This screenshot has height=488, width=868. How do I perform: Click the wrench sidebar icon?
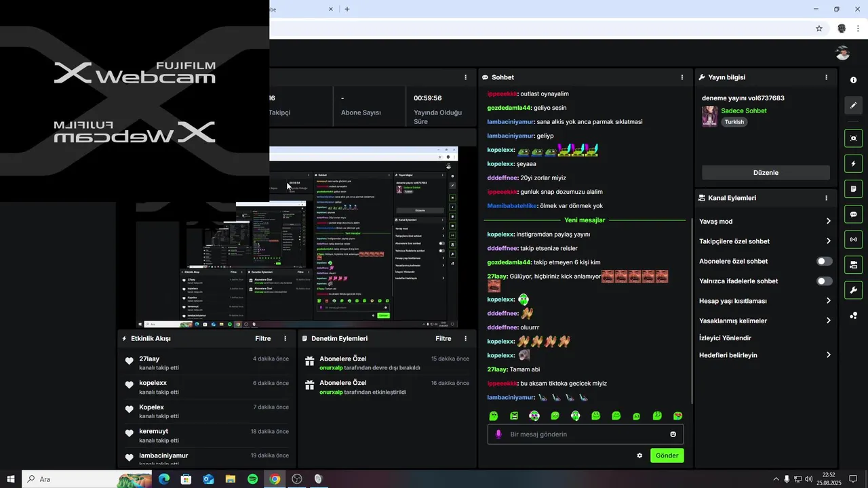tap(853, 290)
